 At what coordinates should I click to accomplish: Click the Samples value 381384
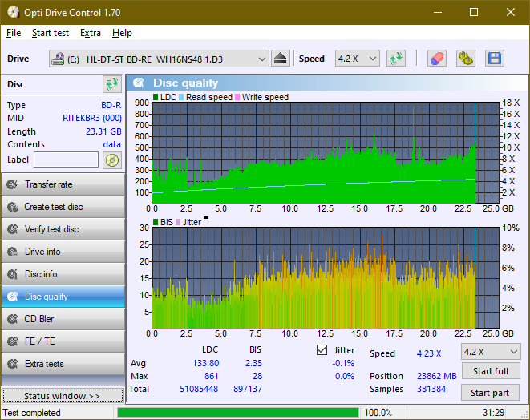click(431, 389)
